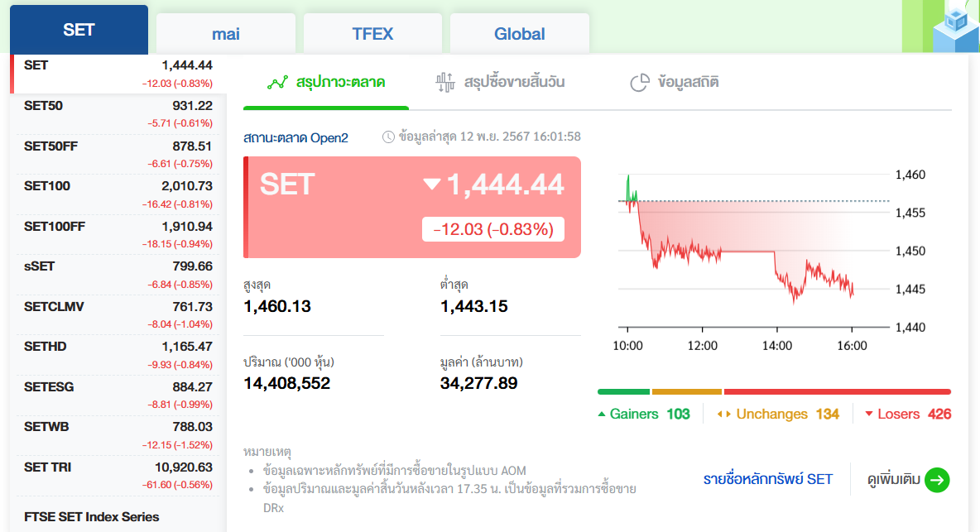Click the red Losers down-arrow icon
This screenshot has height=532, width=980.
tap(869, 414)
